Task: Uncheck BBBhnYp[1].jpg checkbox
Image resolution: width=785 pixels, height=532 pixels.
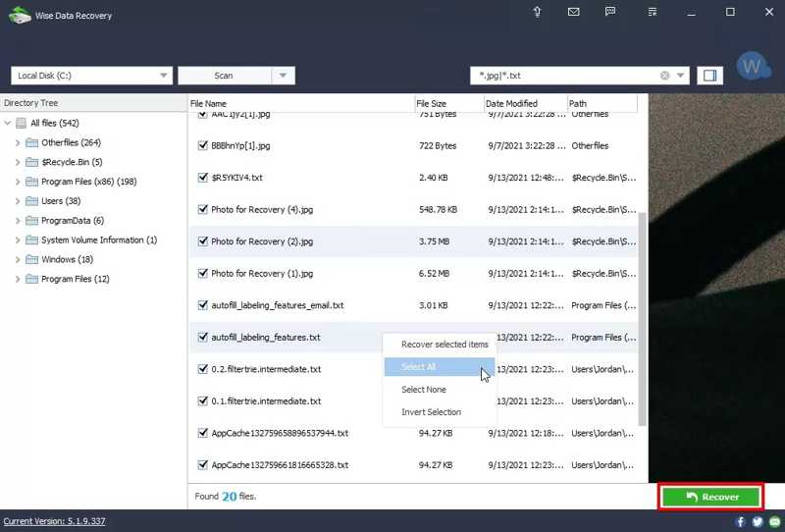Action: click(203, 146)
